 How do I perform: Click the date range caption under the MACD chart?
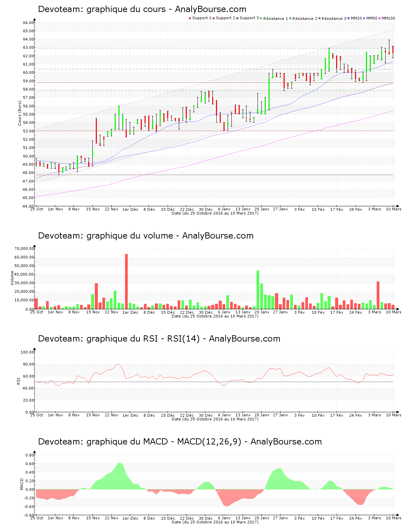tap(215, 522)
